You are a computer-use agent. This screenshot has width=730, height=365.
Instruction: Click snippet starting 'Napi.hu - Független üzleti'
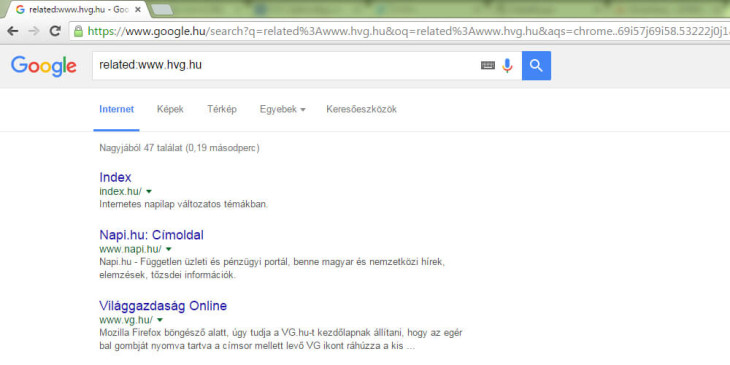[x=272, y=268]
